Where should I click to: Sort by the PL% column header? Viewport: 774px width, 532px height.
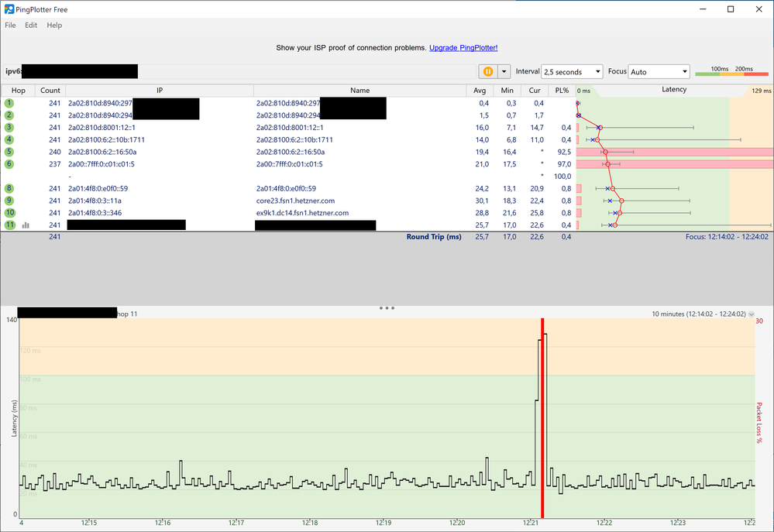[562, 91]
